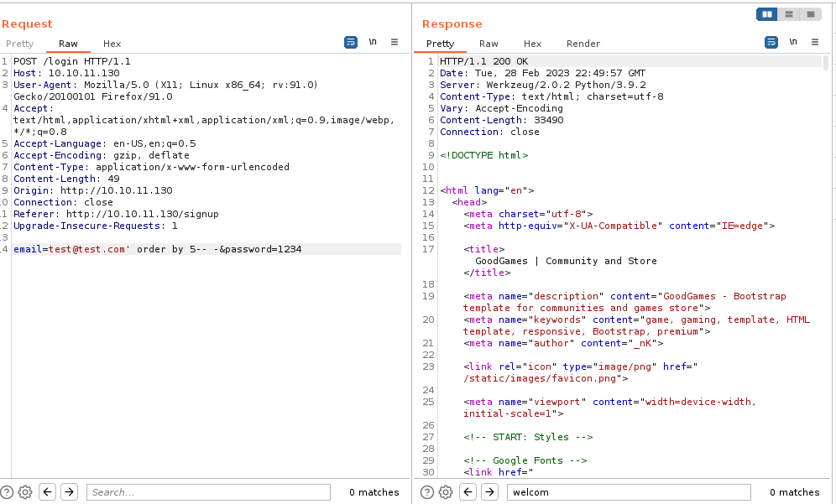Click 'Host: 10.10.11.130' header line
Image resolution: width=836 pixels, height=504 pixels.
tap(66, 73)
